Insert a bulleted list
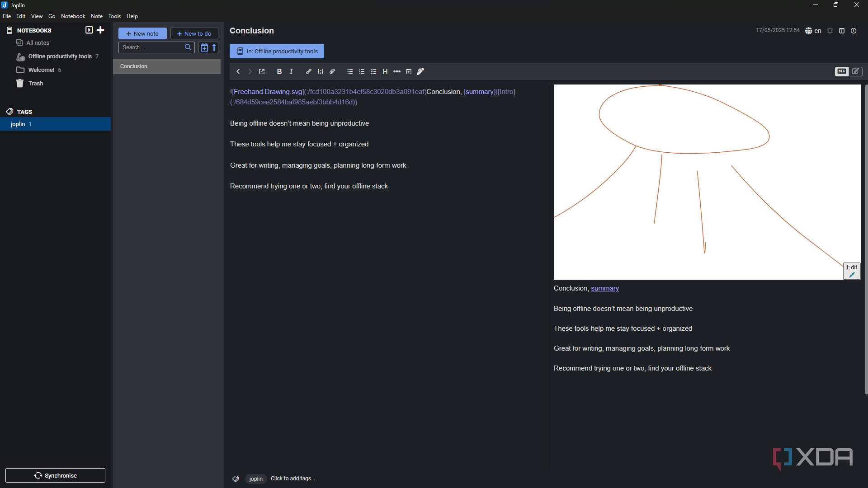The image size is (868, 488). point(350,71)
